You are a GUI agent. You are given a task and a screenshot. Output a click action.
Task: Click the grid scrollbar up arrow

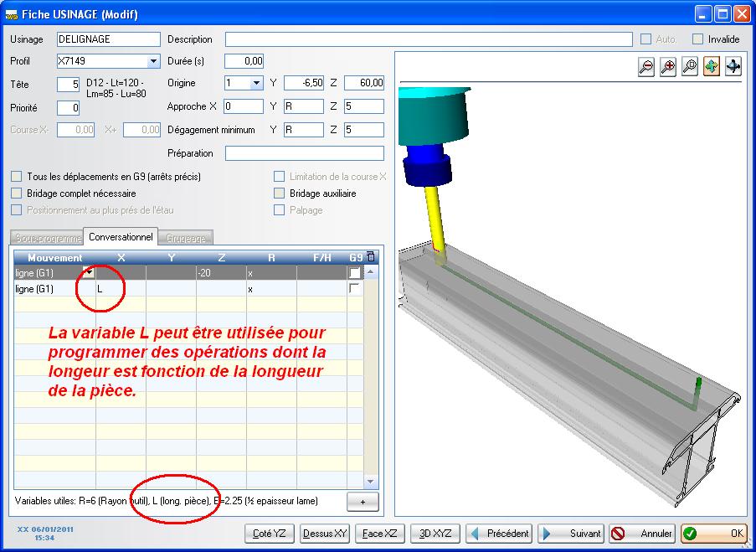click(x=370, y=272)
